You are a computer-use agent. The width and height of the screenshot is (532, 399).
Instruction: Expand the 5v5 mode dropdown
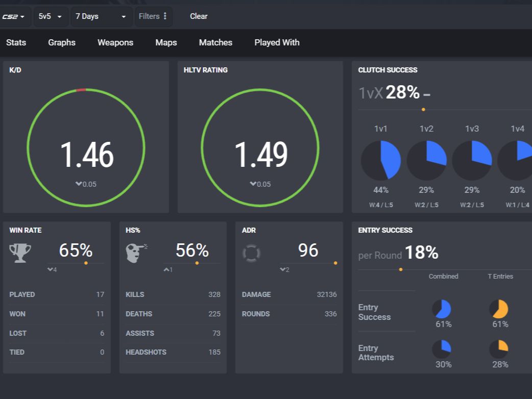point(50,16)
